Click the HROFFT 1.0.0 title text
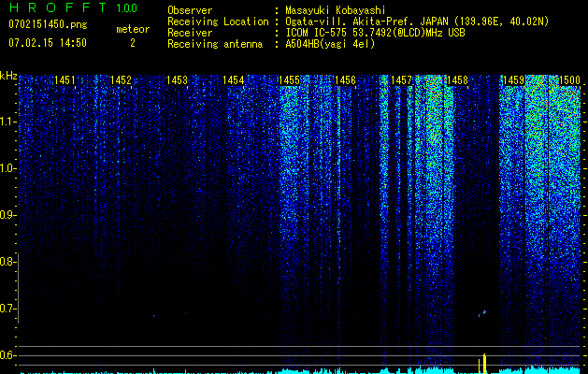The height and width of the screenshot is (374, 588). [73, 7]
